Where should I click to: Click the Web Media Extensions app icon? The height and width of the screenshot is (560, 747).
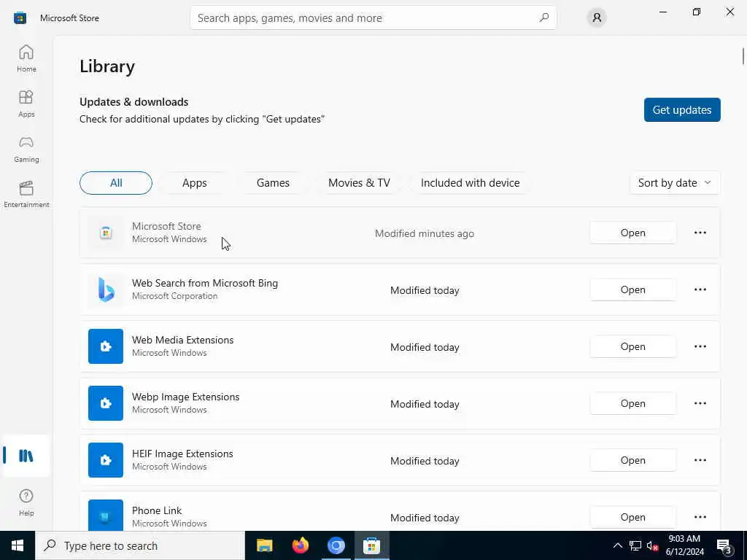click(106, 346)
